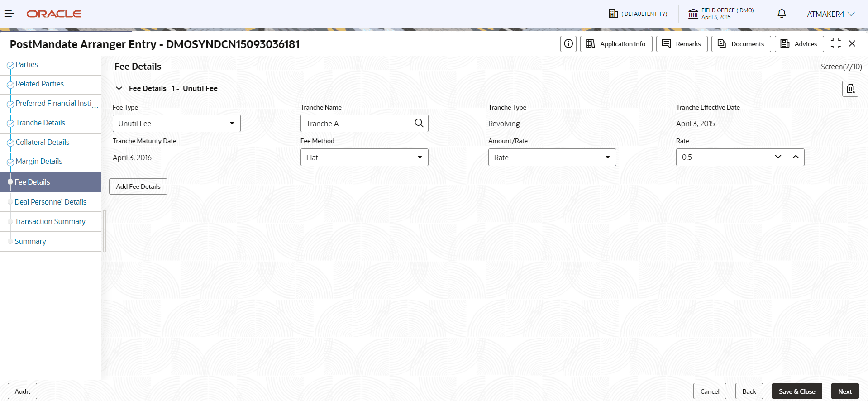Viewport: 868px width, 401px height.
Task: Click the information circle icon
Action: click(568, 44)
